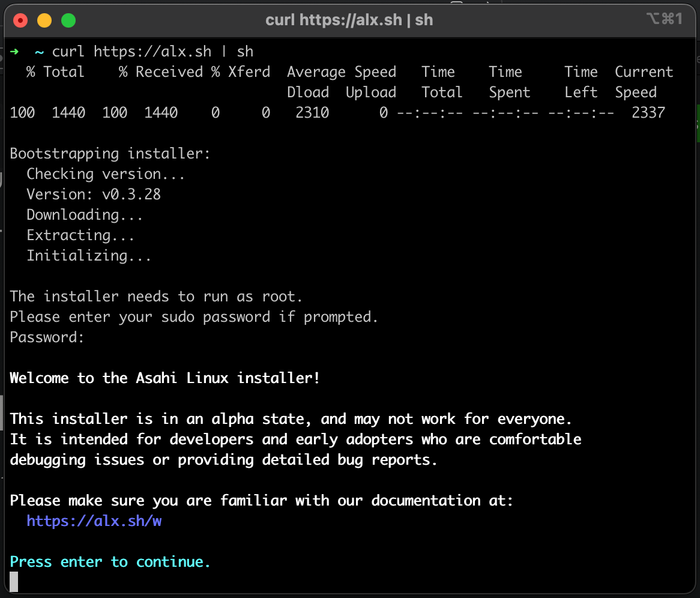This screenshot has width=700, height=598.
Task: Click the 'Bootstrapping installer:' line
Action: (x=110, y=154)
